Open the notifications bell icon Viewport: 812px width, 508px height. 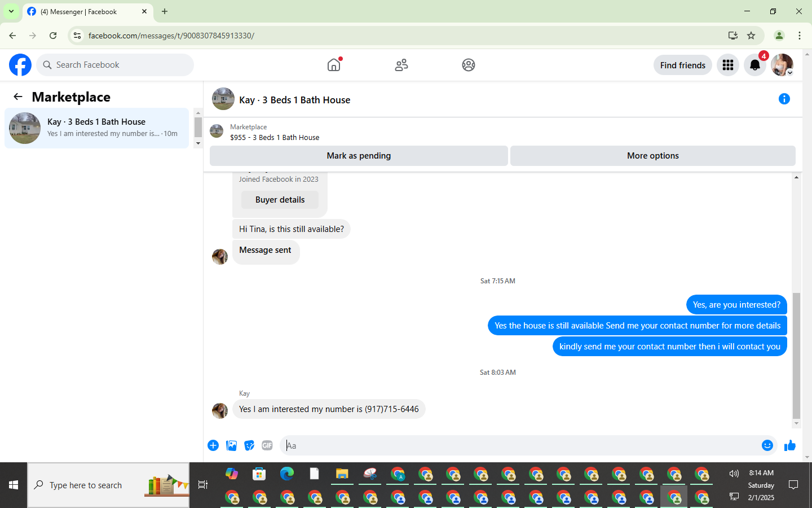point(755,65)
